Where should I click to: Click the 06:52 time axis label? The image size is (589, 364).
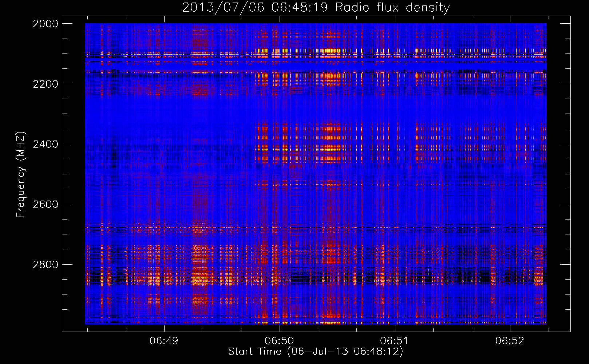[510, 341]
